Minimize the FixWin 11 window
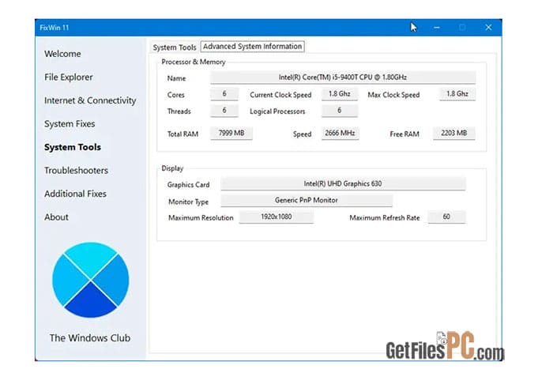Viewport: 553px width, 392px height. click(437, 27)
